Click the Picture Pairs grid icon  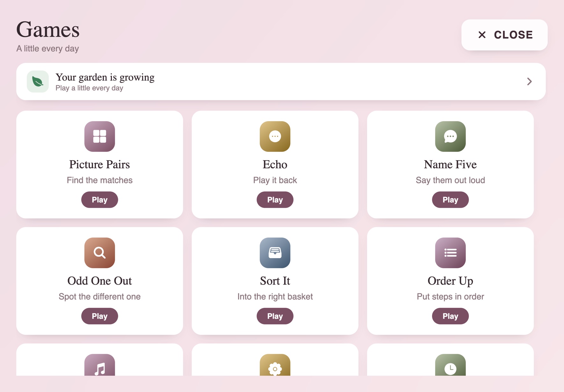[99, 136]
